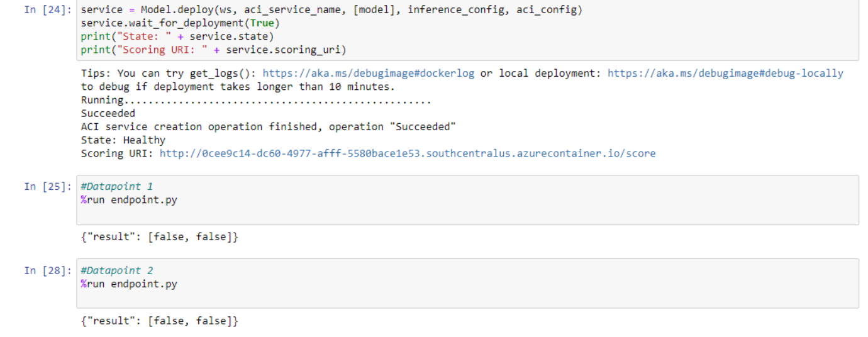
Task: Click the #Datapoint 1 comment
Action: tap(117, 187)
